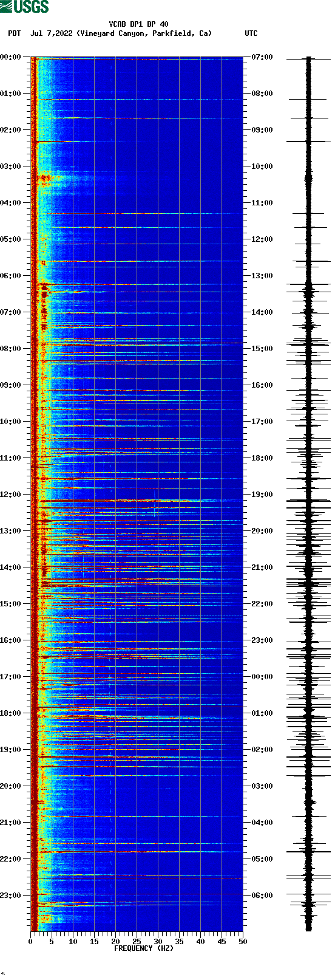Image resolution: width=335 pixels, height=980 pixels.
Task: Click the 20:00 PDT label on left axis
Action: click(x=10, y=786)
